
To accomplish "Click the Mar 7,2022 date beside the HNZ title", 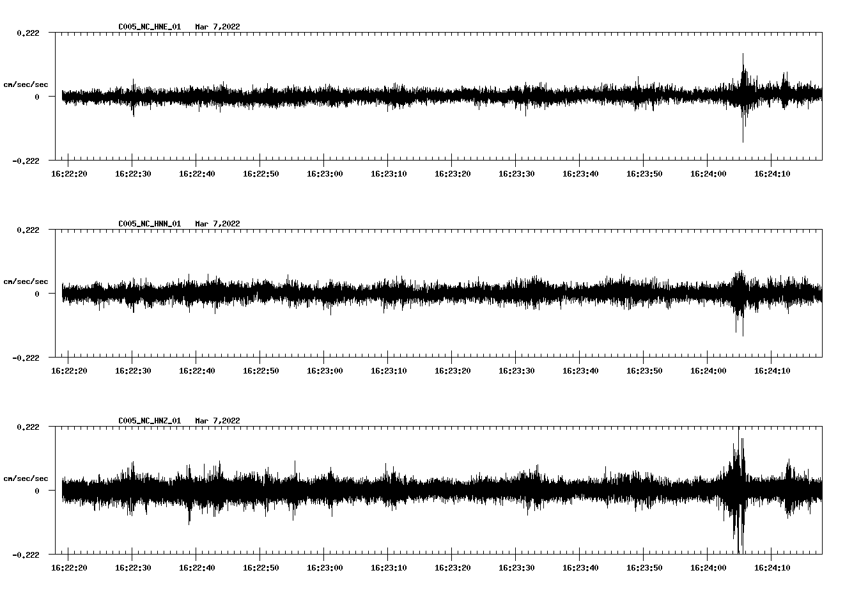I will coord(218,421).
